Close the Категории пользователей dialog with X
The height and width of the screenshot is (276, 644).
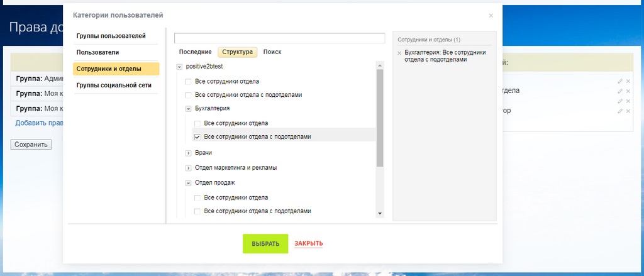pos(491,16)
